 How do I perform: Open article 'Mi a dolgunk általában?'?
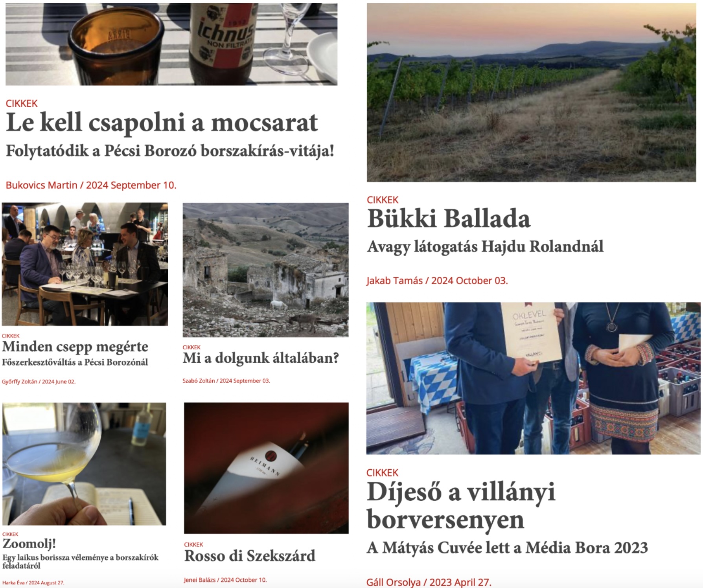point(261,358)
